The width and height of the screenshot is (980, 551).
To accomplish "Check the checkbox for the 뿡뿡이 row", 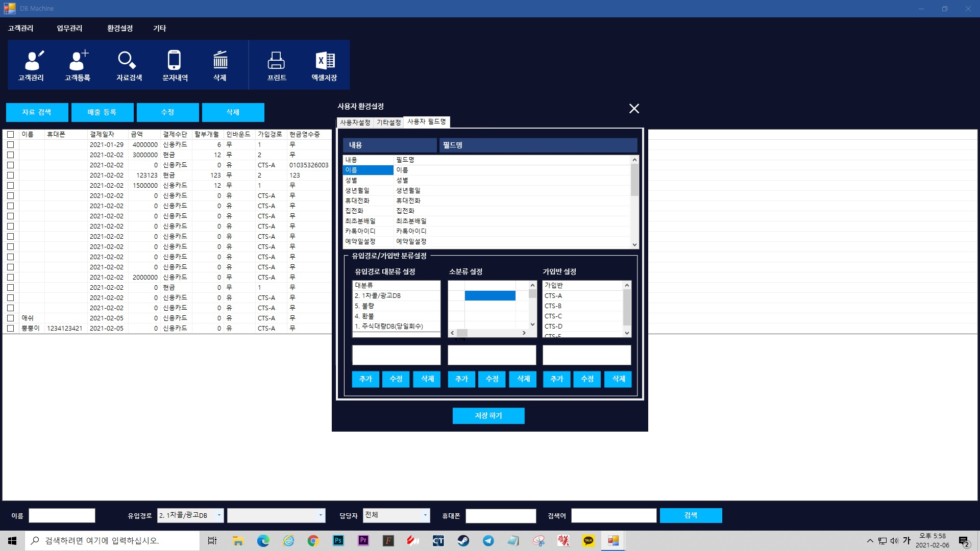I will coord(10,328).
